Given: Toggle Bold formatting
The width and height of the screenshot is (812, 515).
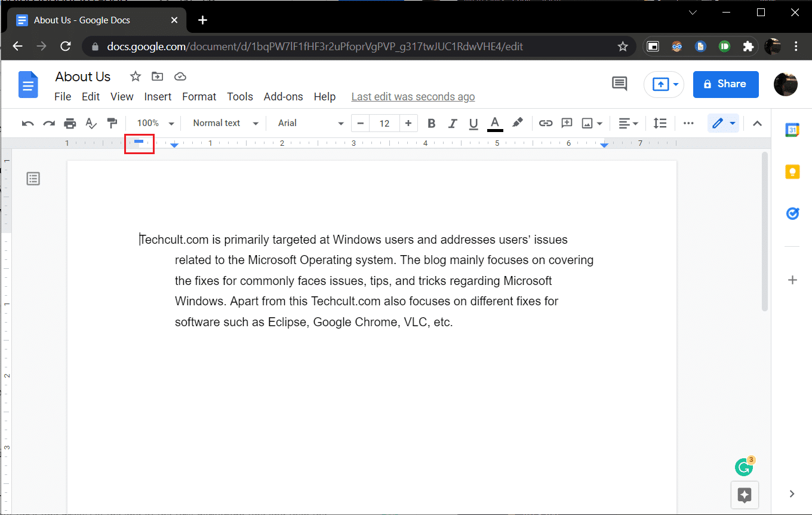Looking at the screenshot, I should tap(431, 123).
